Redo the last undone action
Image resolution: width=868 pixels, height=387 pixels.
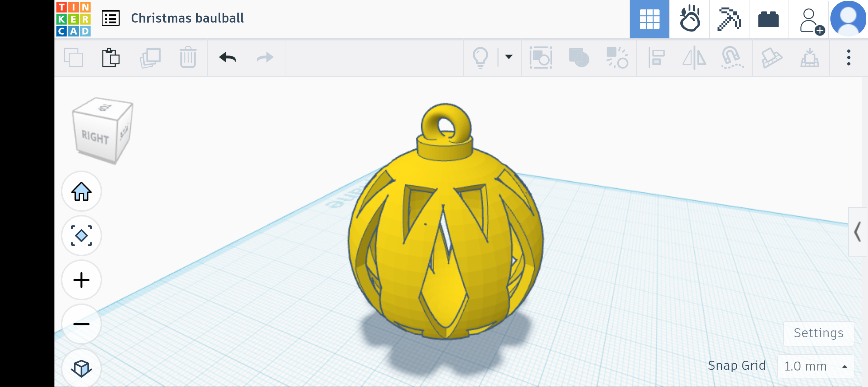(265, 57)
